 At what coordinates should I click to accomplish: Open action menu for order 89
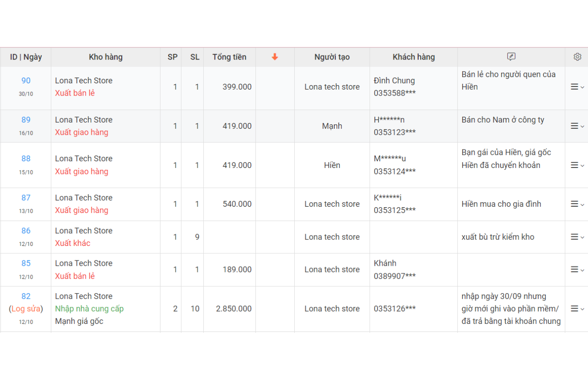[x=577, y=126]
